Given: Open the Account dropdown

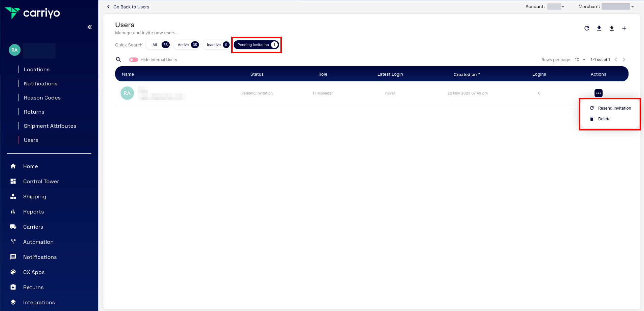Looking at the screenshot, I should coord(556,7).
